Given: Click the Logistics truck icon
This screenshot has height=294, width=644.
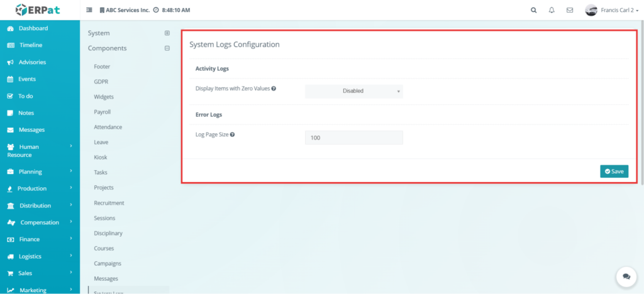Looking at the screenshot, I should pos(11,257).
